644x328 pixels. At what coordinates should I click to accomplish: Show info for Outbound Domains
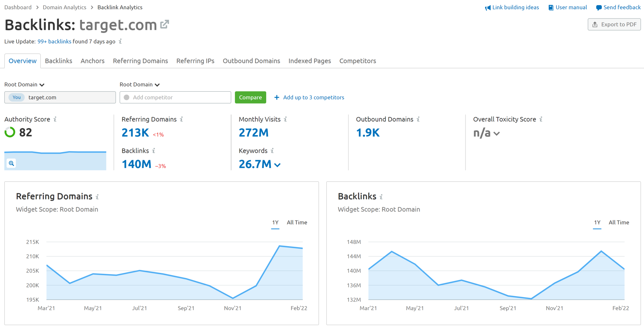418,119
